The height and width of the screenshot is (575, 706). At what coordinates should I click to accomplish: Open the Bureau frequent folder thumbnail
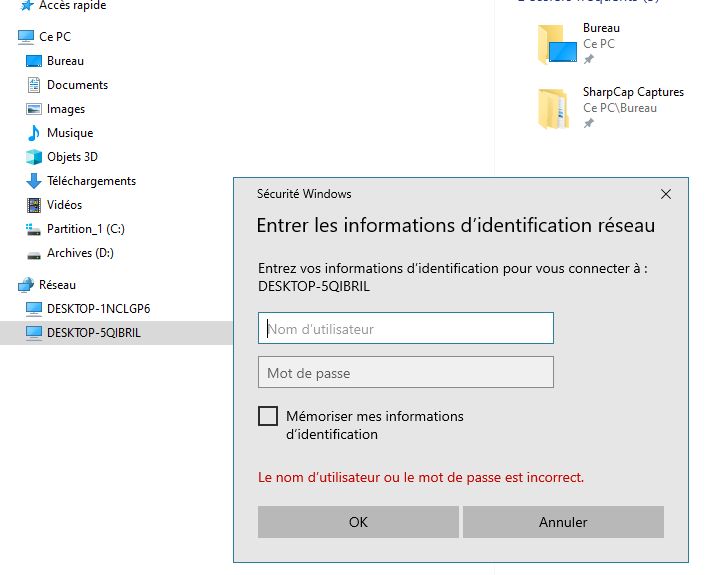[557, 45]
